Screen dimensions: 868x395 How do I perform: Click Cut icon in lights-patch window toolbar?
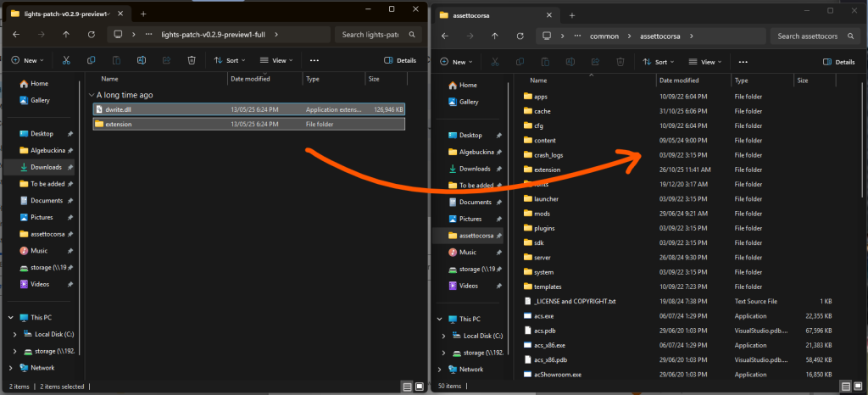(x=65, y=61)
